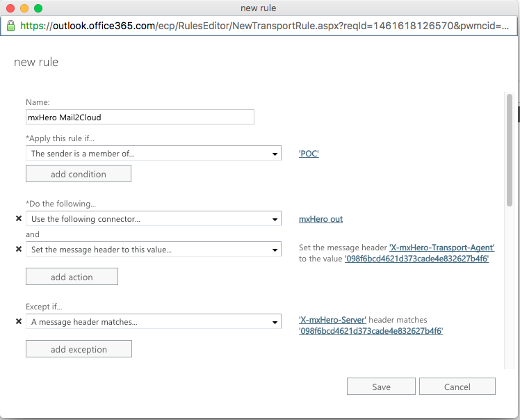Screen dimensions: 520x420
Task: Click the green maximize window button
Action: pyautogui.click(x=38, y=8)
